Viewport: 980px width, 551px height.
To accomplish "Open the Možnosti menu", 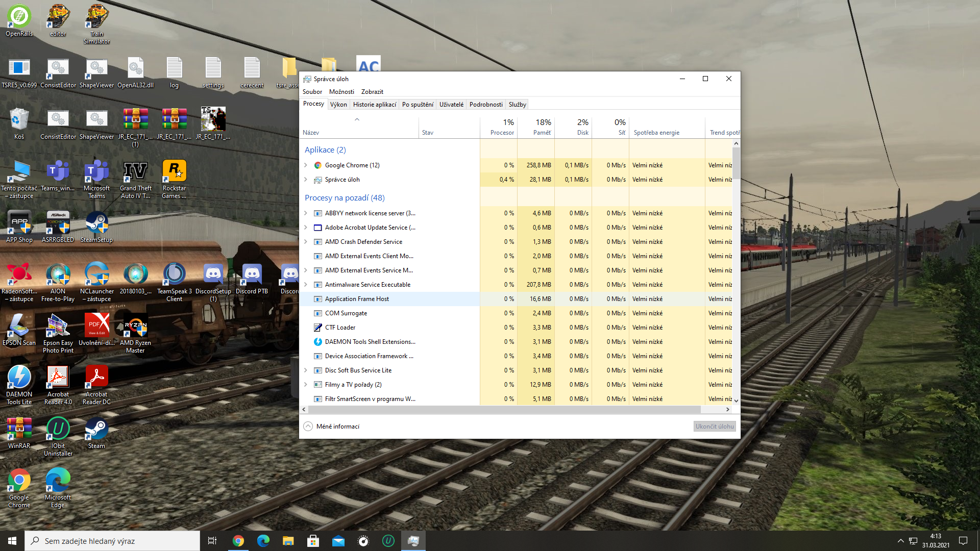I will pos(341,92).
